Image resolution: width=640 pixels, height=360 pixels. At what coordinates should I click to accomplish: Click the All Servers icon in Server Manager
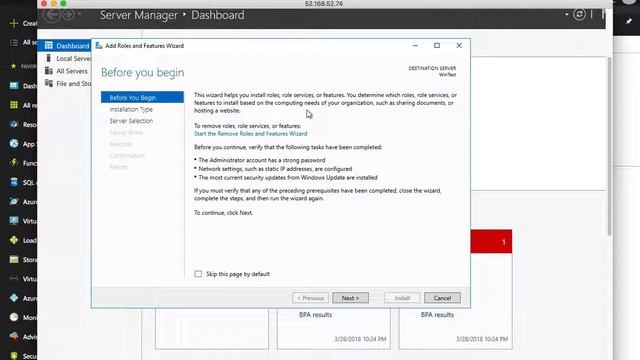pyautogui.click(x=49, y=71)
